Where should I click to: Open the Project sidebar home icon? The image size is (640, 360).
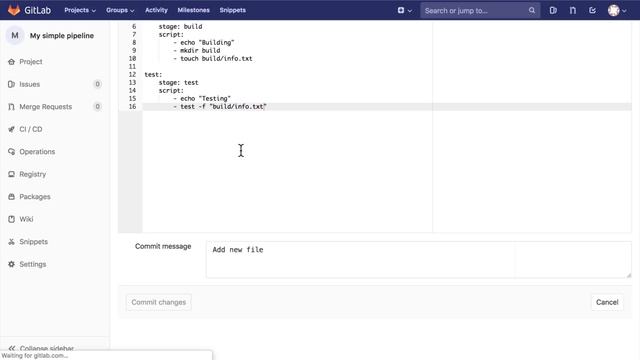11,62
